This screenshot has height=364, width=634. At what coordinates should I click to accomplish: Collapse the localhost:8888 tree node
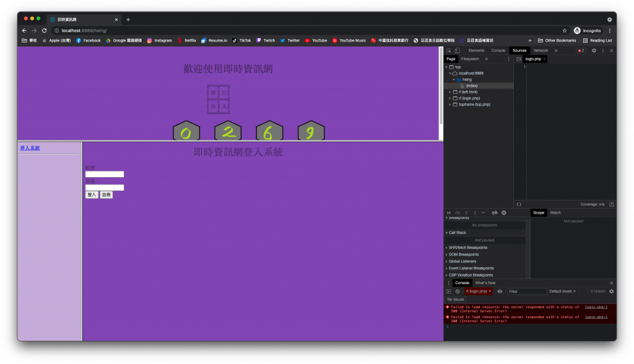[450, 74]
